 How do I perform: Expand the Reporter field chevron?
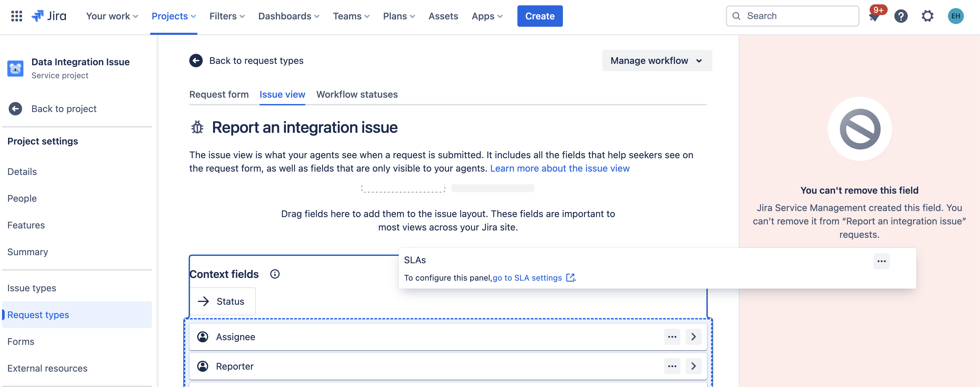(x=693, y=366)
